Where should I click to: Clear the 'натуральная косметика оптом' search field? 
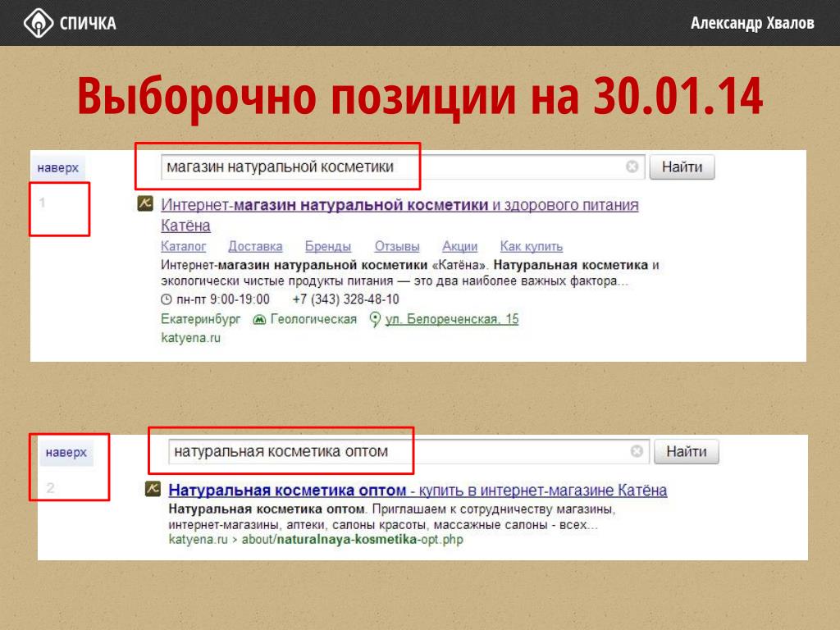point(637,451)
